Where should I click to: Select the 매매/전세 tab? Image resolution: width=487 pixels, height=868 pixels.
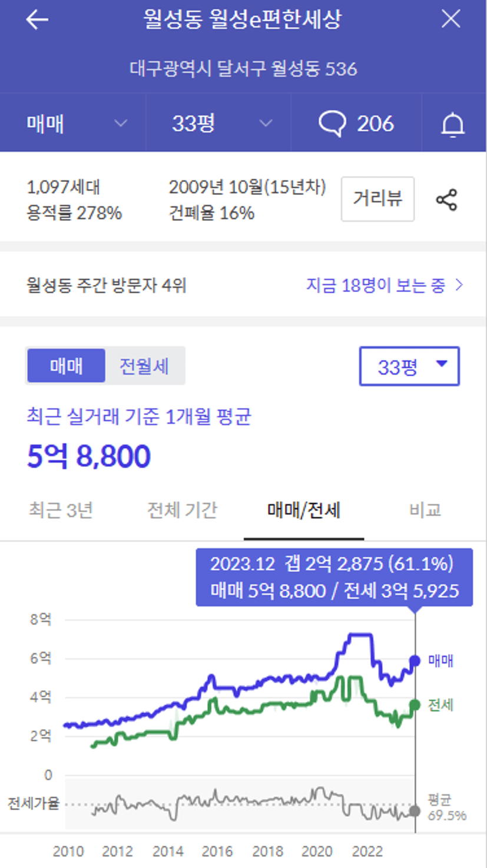[304, 511]
